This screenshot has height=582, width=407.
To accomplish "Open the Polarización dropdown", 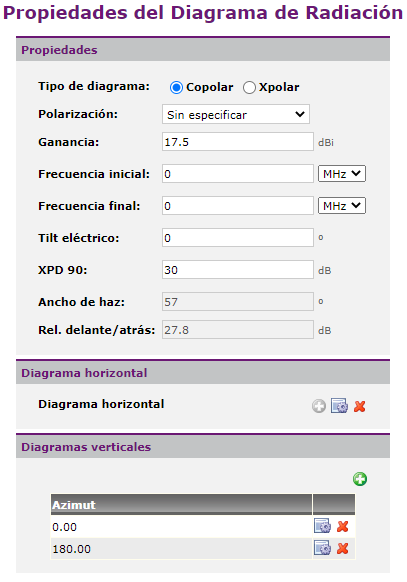I will (x=236, y=114).
